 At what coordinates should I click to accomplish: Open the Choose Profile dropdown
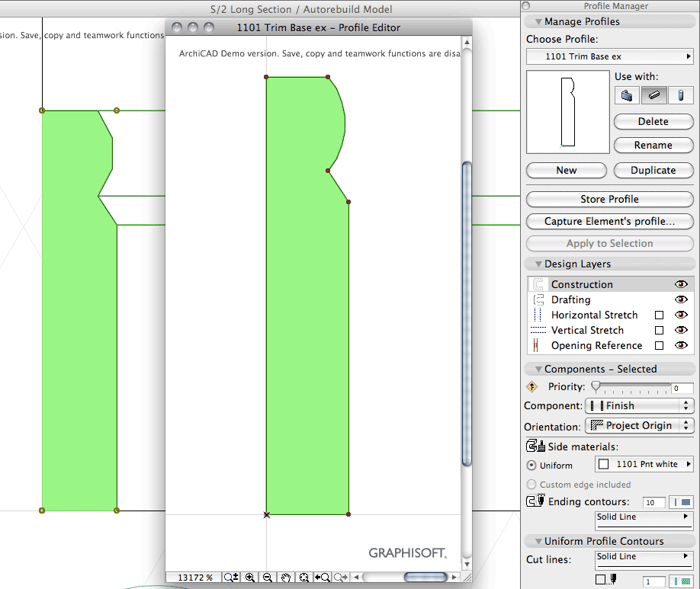tap(608, 56)
